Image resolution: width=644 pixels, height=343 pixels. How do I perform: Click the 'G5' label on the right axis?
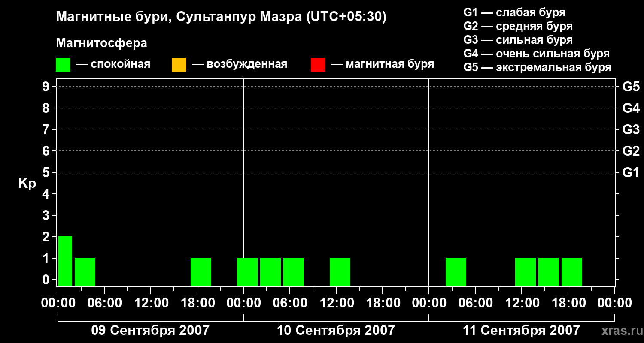pyautogui.click(x=631, y=87)
